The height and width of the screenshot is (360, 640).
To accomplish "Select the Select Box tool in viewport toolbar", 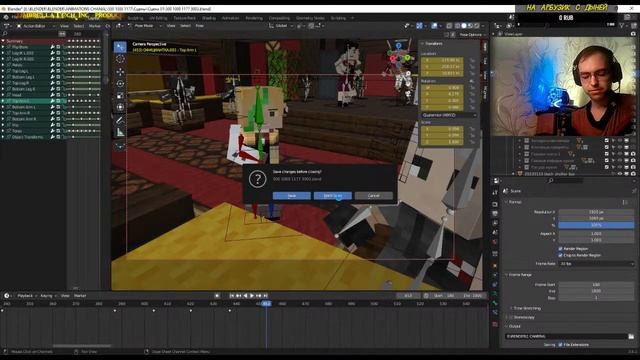I will coord(120,47).
